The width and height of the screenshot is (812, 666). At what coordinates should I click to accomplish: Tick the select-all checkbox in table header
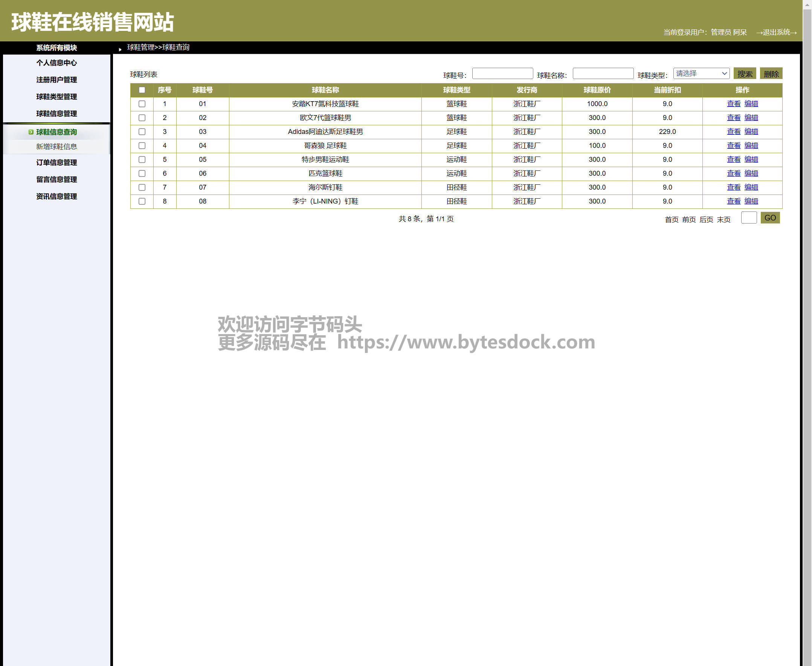coord(142,90)
